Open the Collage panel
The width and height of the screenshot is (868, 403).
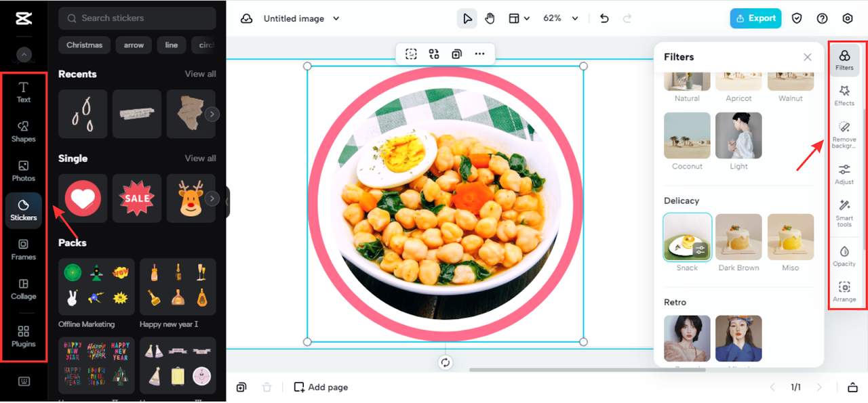pos(24,289)
